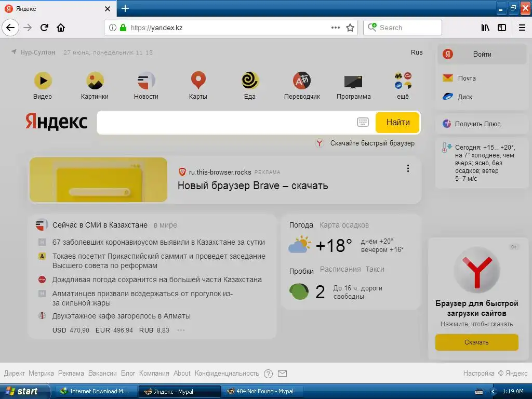Open a new tab with plus button
Screen dimensions: 532x399
click(x=125, y=8)
